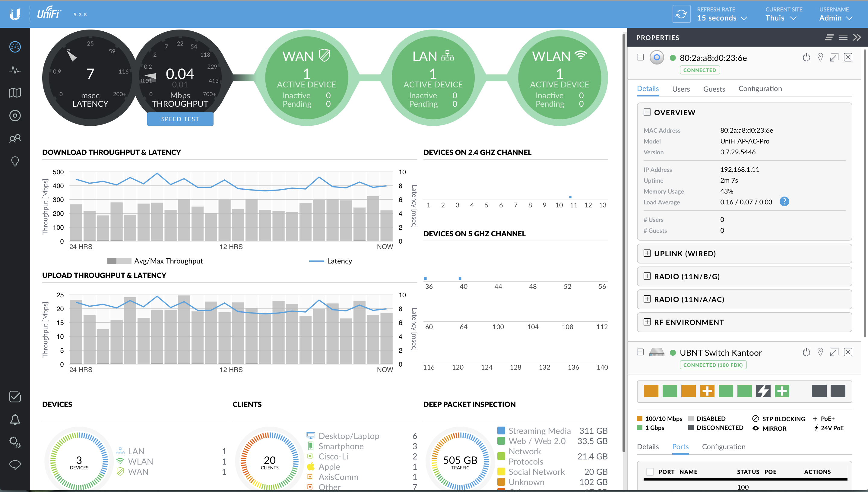Expand the Uplink (Wired) section
This screenshot has height=492, width=868.
(x=647, y=253)
